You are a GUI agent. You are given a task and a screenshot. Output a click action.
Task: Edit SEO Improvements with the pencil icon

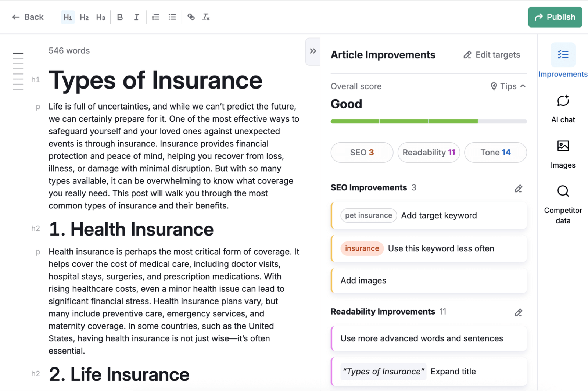pos(518,189)
